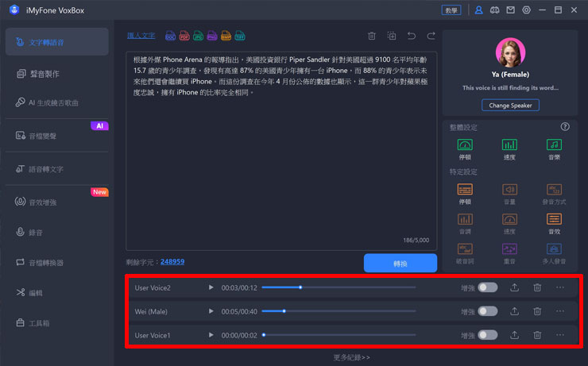
Task: Delete the User Voice2 record
Action: [x=537, y=287]
